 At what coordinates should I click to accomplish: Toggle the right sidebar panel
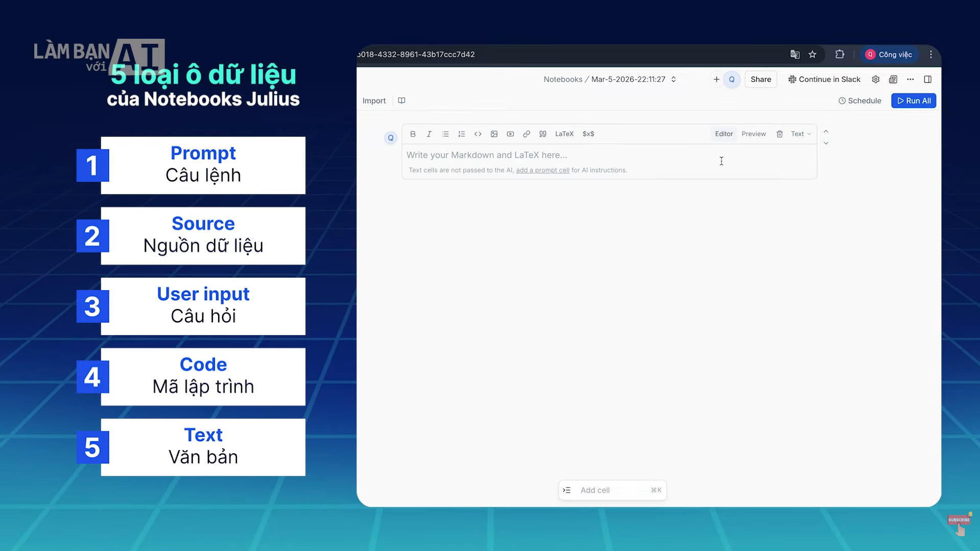[x=927, y=79]
